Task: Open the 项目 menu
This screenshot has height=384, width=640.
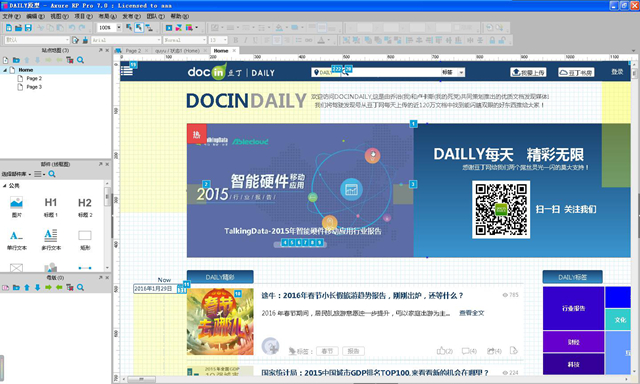Action: tap(84, 16)
